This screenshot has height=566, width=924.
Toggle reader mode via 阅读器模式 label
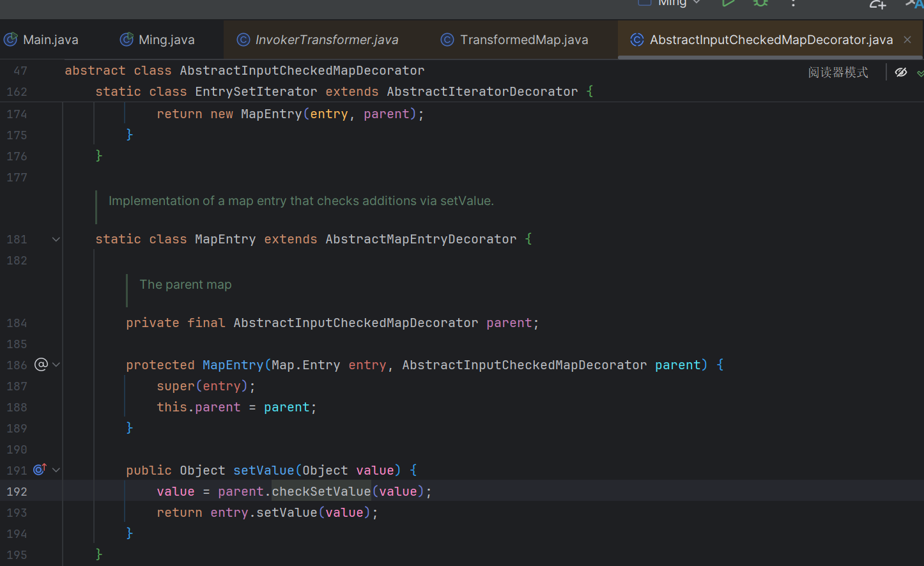pyautogui.click(x=838, y=73)
